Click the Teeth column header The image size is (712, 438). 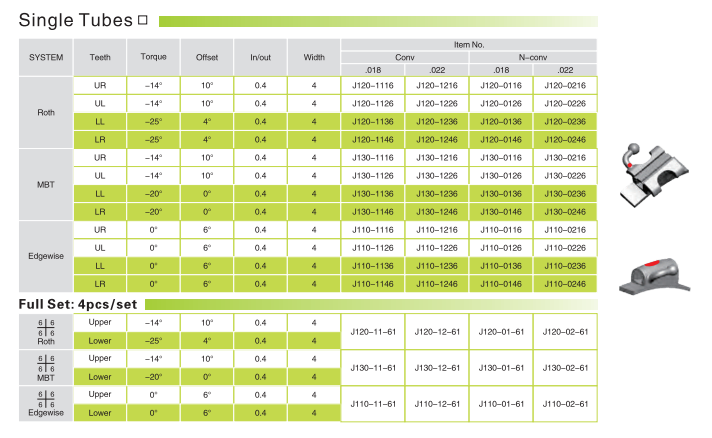click(x=100, y=57)
